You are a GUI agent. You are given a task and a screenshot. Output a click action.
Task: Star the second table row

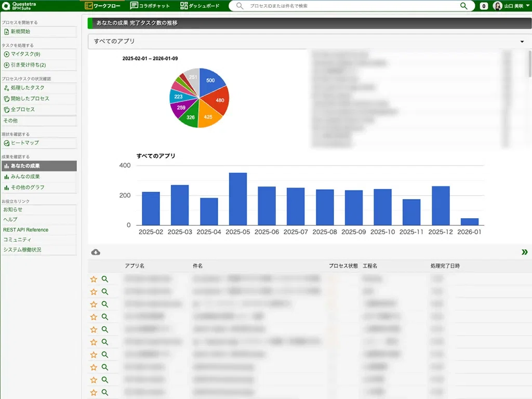(94, 292)
